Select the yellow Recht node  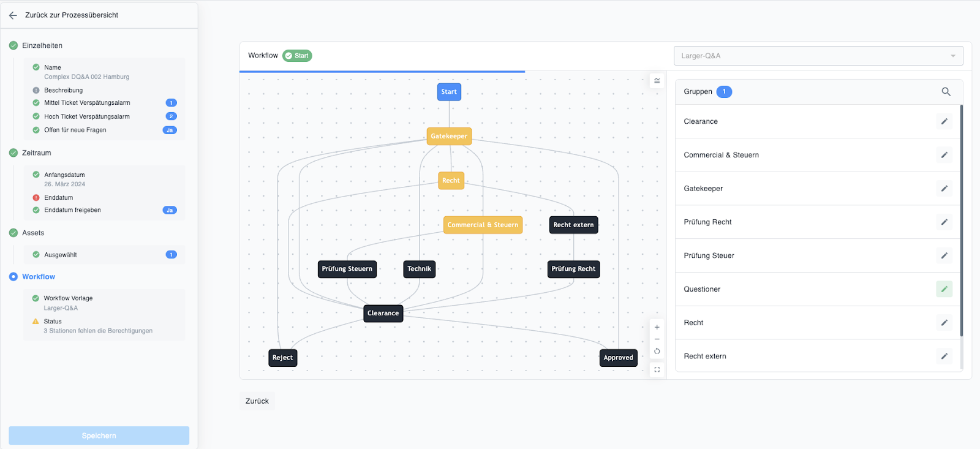coord(451,181)
